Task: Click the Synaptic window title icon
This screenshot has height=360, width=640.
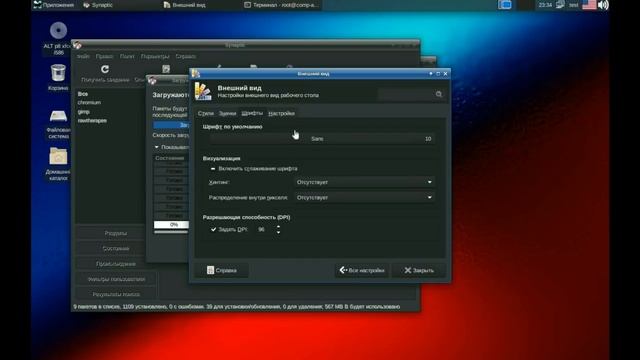Action: click(x=78, y=45)
